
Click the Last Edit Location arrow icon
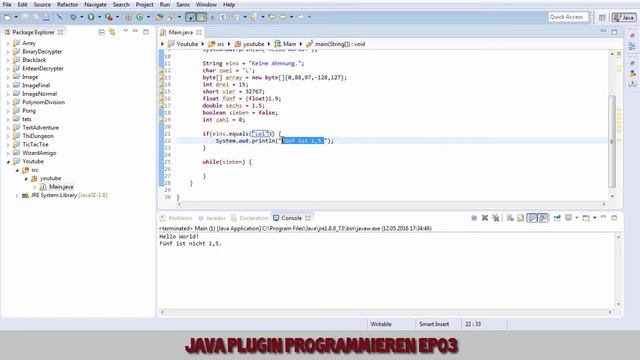[271, 17]
